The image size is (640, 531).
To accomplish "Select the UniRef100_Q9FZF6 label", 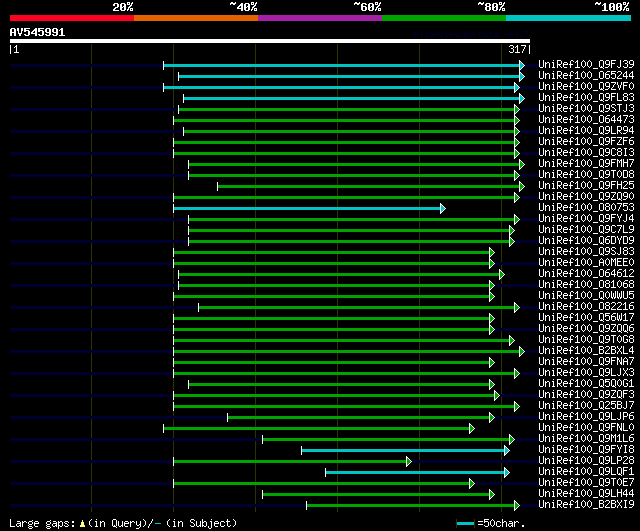I will pyautogui.click(x=586, y=141).
